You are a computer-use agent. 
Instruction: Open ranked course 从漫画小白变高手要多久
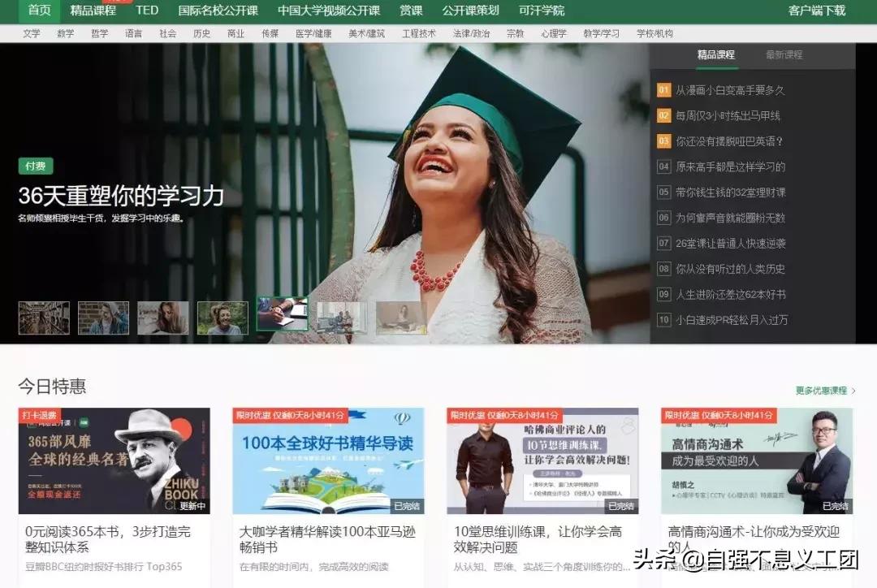tap(729, 90)
